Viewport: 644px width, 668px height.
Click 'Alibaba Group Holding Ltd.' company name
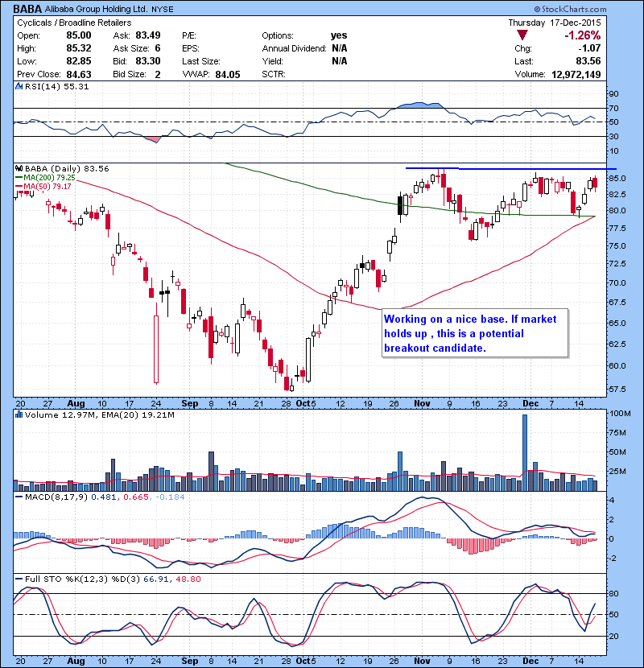pos(96,9)
